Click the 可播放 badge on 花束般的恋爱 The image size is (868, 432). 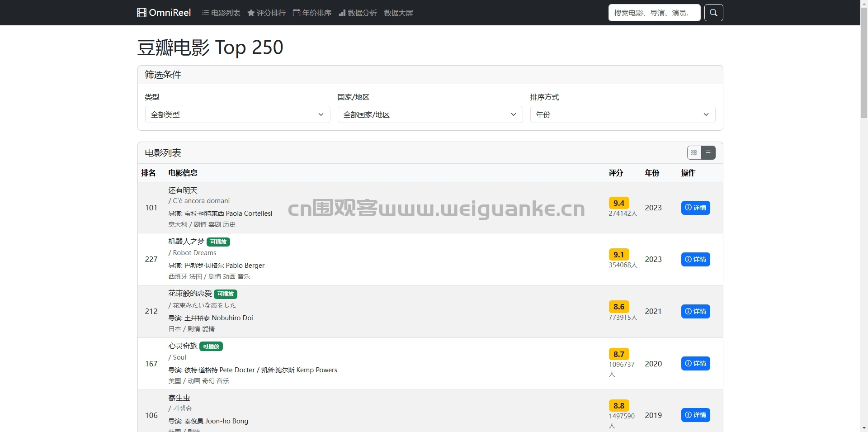pyautogui.click(x=226, y=294)
